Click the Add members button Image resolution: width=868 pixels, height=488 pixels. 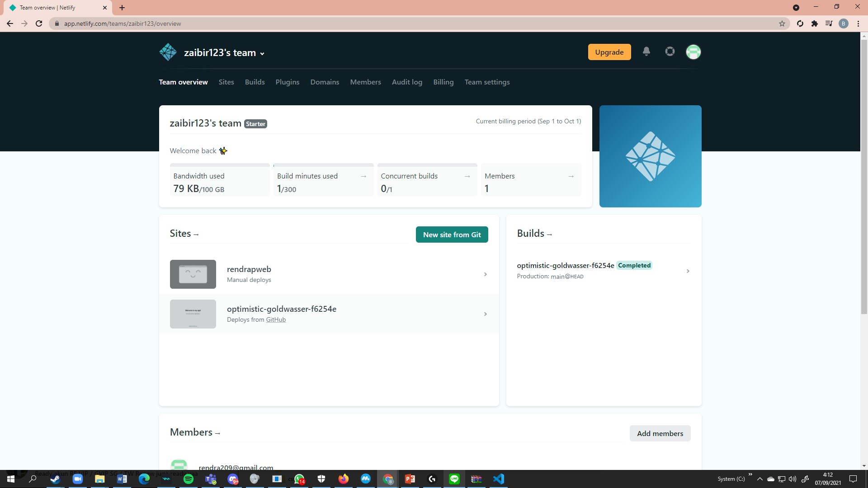(x=660, y=433)
